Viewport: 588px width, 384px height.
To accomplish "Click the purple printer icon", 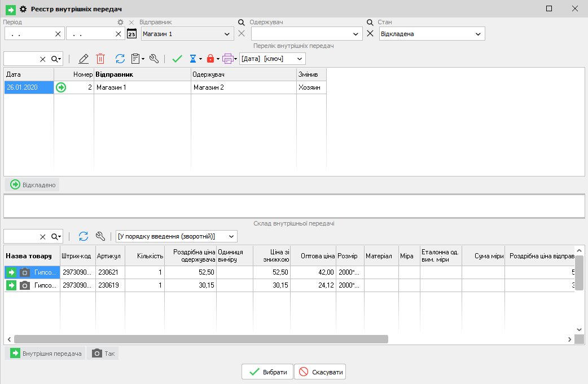I will tap(227, 59).
